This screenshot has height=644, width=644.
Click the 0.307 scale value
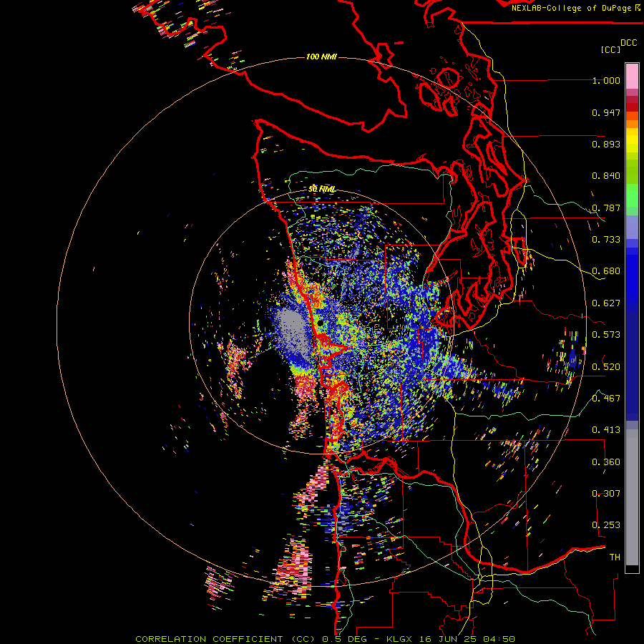(x=606, y=494)
